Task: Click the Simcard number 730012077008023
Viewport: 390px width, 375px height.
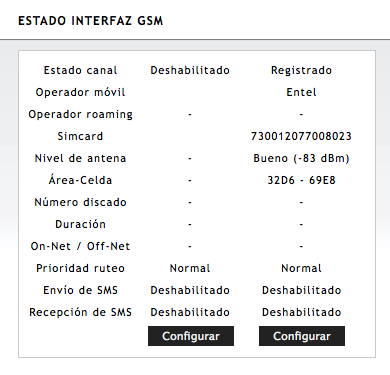Action: point(301,136)
